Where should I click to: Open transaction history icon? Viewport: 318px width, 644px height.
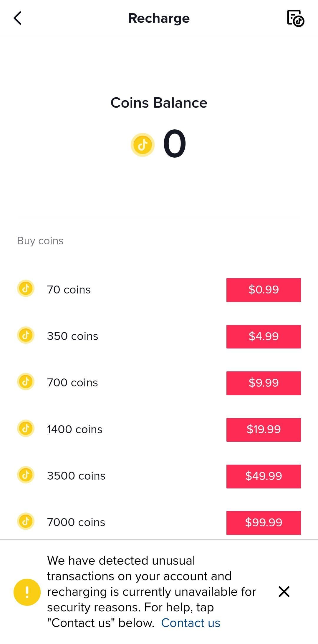[295, 18]
